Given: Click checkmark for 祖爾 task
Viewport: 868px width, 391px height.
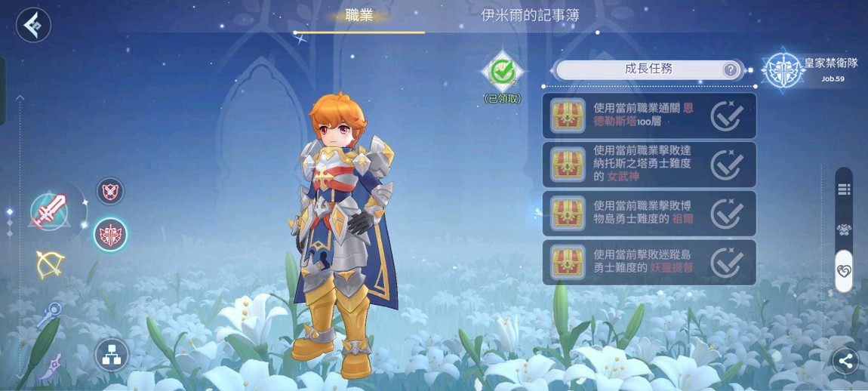Looking at the screenshot, I should point(727,213).
